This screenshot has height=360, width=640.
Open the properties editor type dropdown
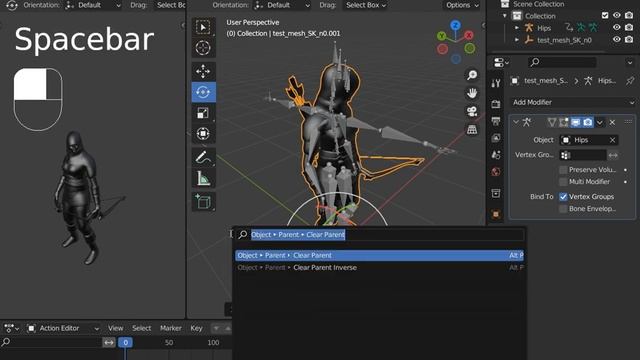pos(501,63)
